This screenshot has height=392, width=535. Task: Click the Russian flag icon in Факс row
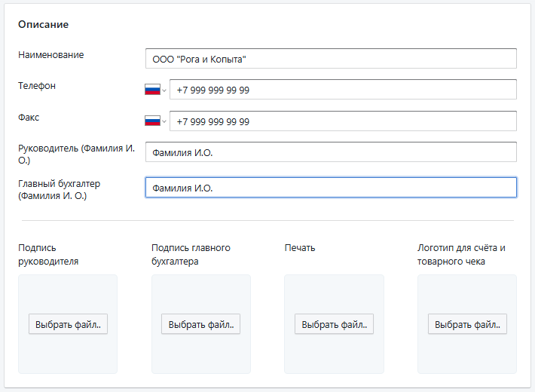click(x=152, y=121)
